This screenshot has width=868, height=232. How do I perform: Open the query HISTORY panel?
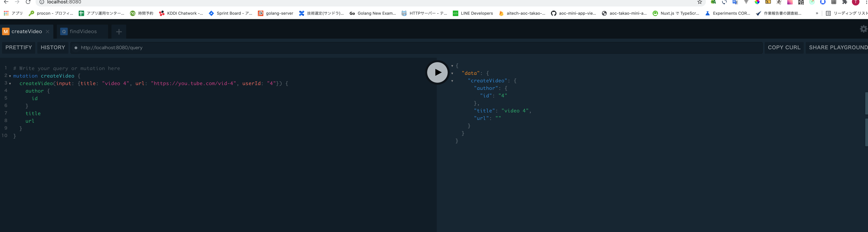52,47
